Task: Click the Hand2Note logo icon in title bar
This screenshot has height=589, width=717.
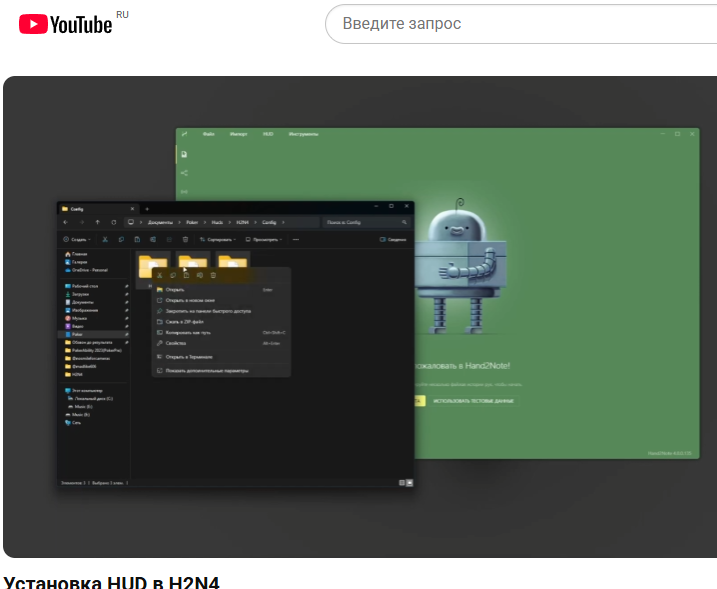Action: [x=184, y=134]
